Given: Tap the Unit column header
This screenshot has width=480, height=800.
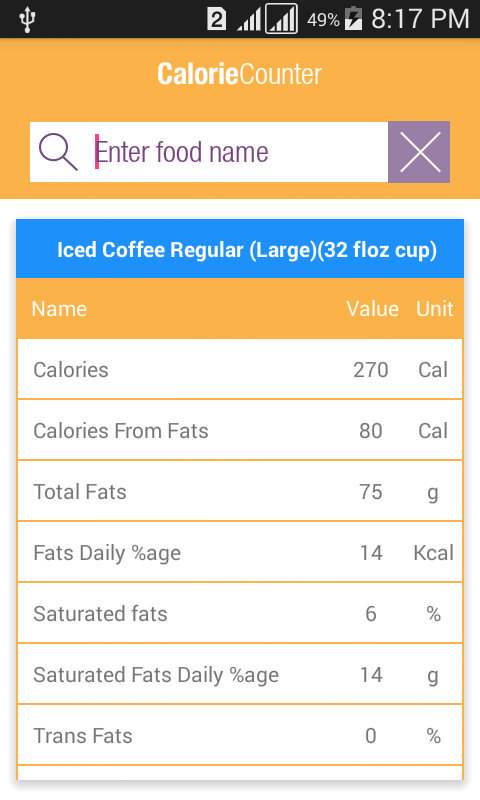Looking at the screenshot, I should pyautogui.click(x=435, y=309).
